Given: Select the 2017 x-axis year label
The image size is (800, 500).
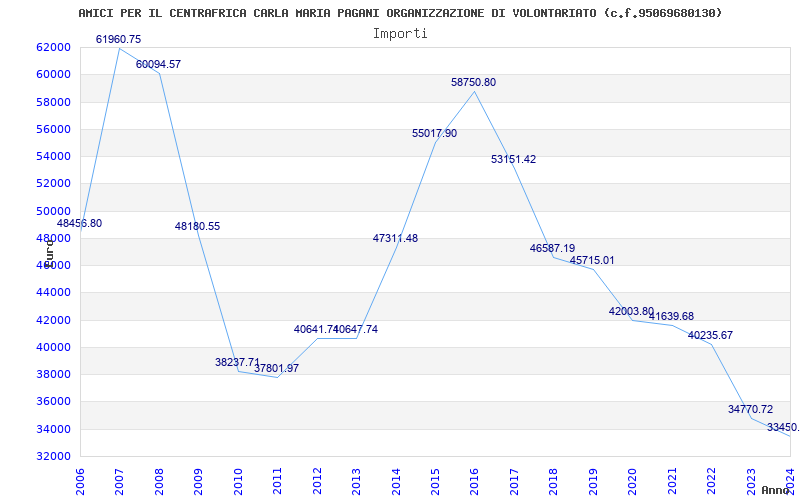Looking at the screenshot, I should click(x=514, y=480).
